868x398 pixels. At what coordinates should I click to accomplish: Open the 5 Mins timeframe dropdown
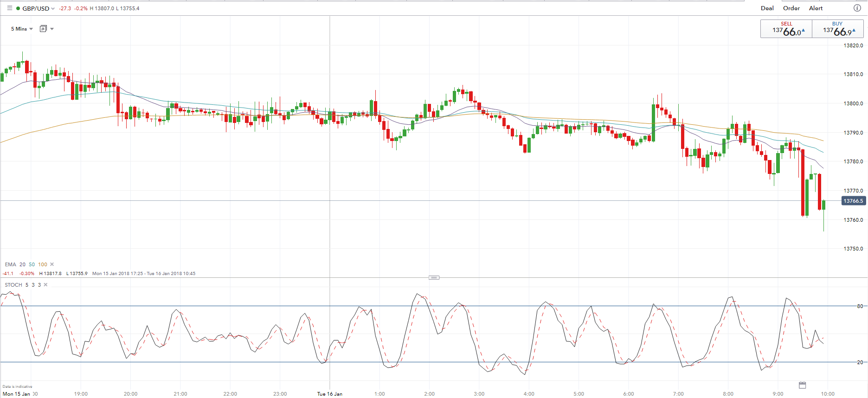(22, 29)
